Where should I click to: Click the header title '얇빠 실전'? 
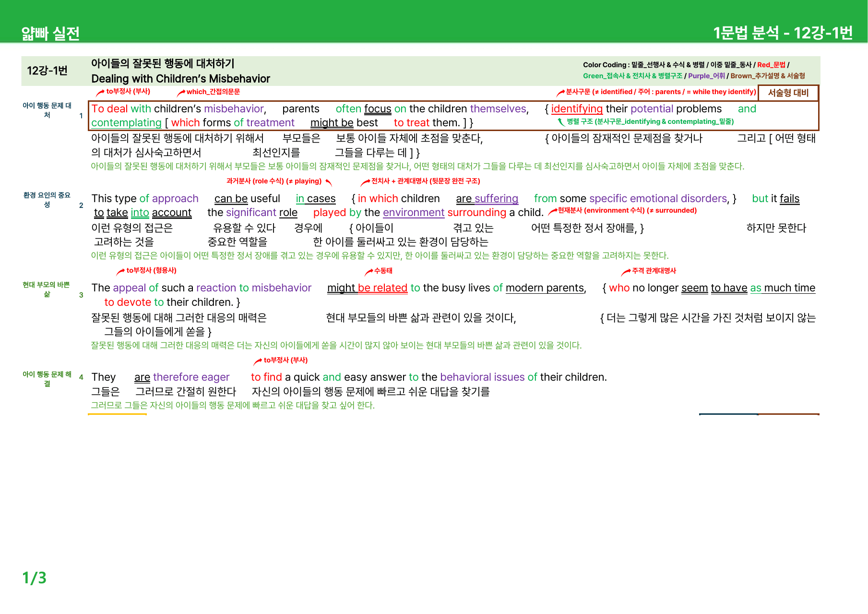[50, 33]
